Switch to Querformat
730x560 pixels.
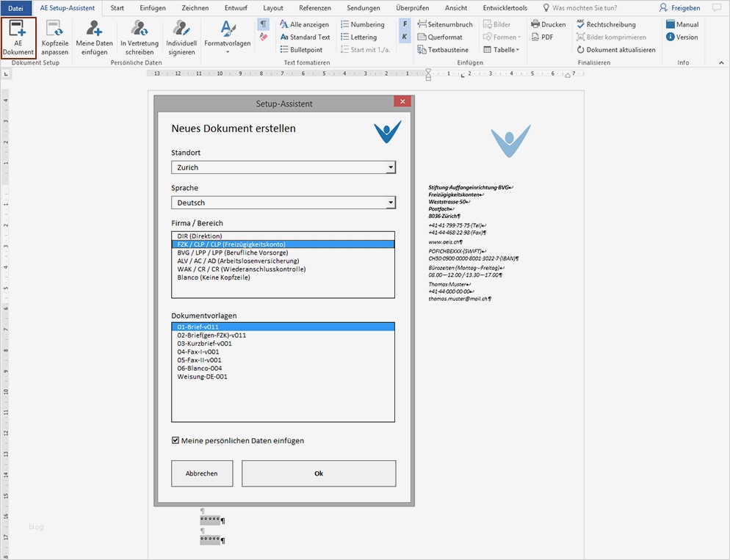[x=440, y=37]
